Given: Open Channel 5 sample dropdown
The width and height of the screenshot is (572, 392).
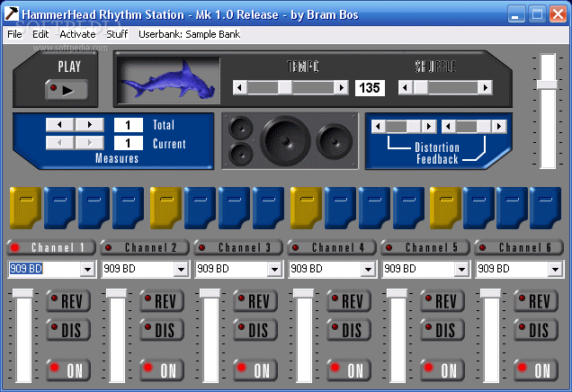Looking at the screenshot, I should 461,270.
